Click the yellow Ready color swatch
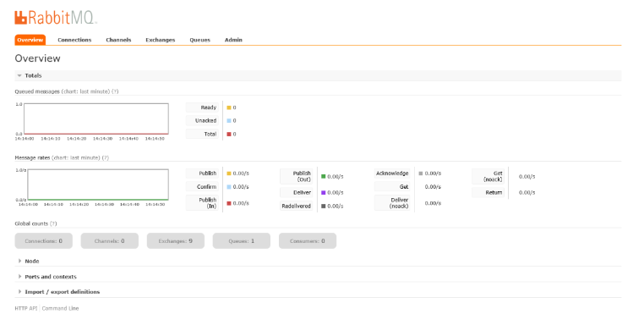This screenshot has width=644, height=325. pyautogui.click(x=229, y=107)
